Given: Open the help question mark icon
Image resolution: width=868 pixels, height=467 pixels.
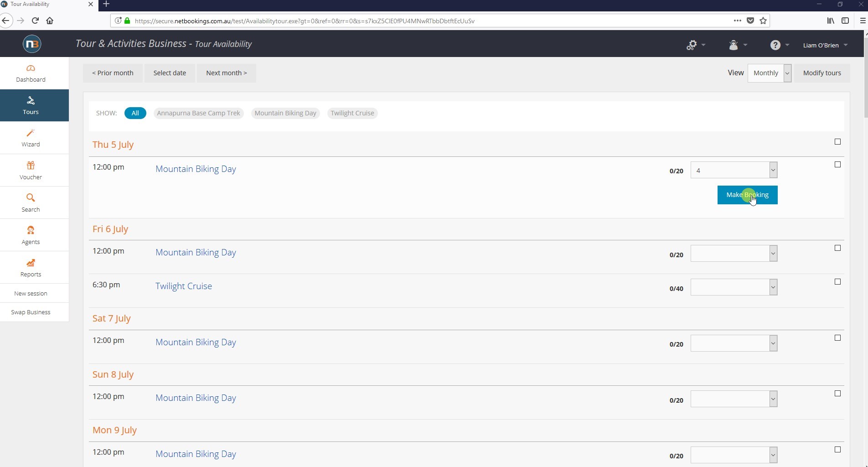Looking at the screenshot, I should pos(775,45).
